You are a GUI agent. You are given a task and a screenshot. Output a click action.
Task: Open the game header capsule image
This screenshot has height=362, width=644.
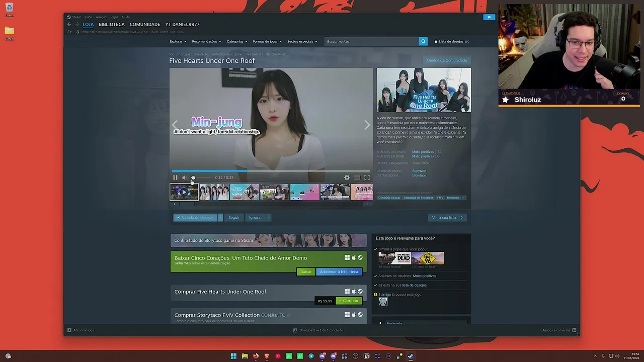424,90
